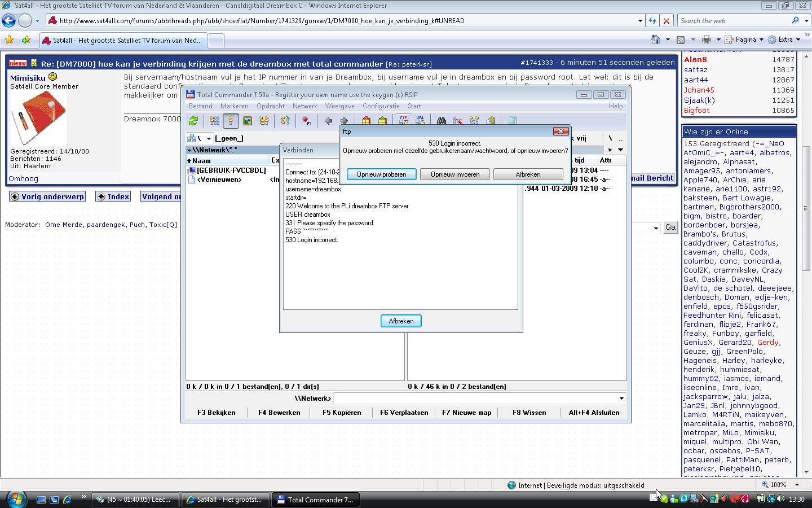Click the unpack files open-box icon

383,120
